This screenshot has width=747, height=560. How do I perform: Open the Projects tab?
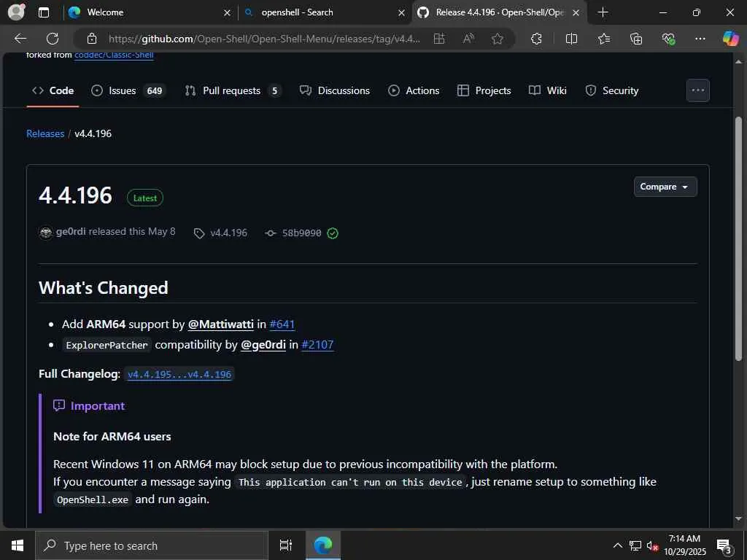pos(484,90)
